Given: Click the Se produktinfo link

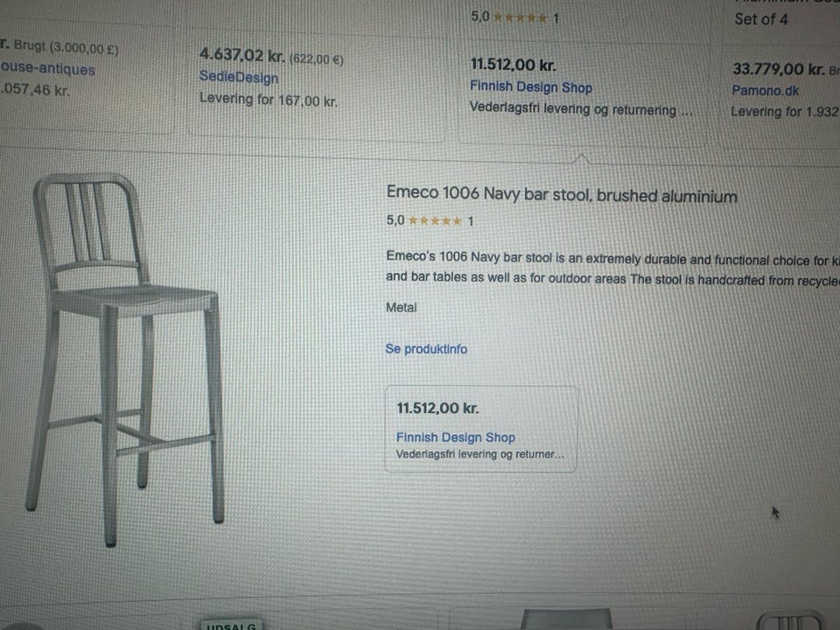Looking at the screenshot, I should [x=426, y=349].
